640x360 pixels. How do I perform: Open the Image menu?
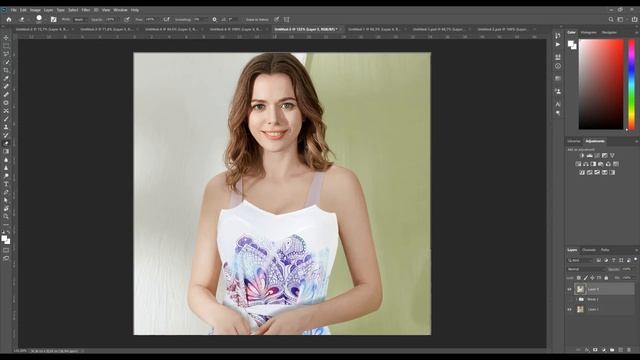pos(35,10)
